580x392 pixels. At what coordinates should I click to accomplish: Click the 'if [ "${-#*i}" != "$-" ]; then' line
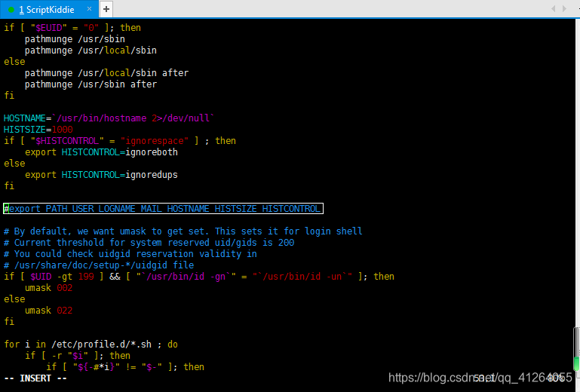coord(125,367)
